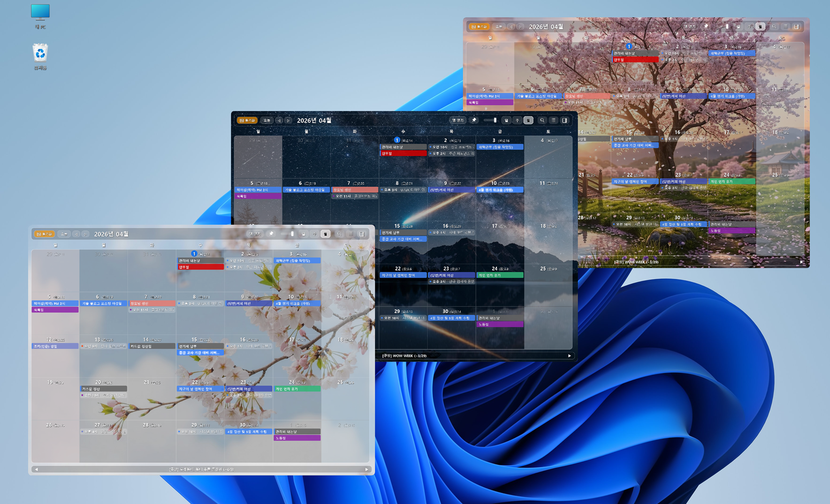Viewport: 830px width, 504px height.
Task: Go to next month in cherry-tree calendar
Action: pos(520,27)
